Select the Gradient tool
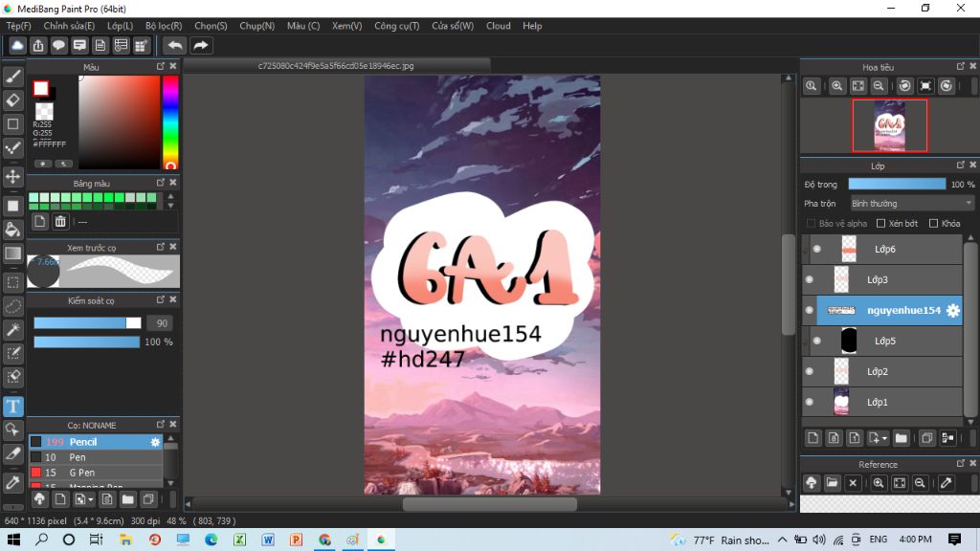This screenshot has width=980, height=551. [x=13, y=253]
